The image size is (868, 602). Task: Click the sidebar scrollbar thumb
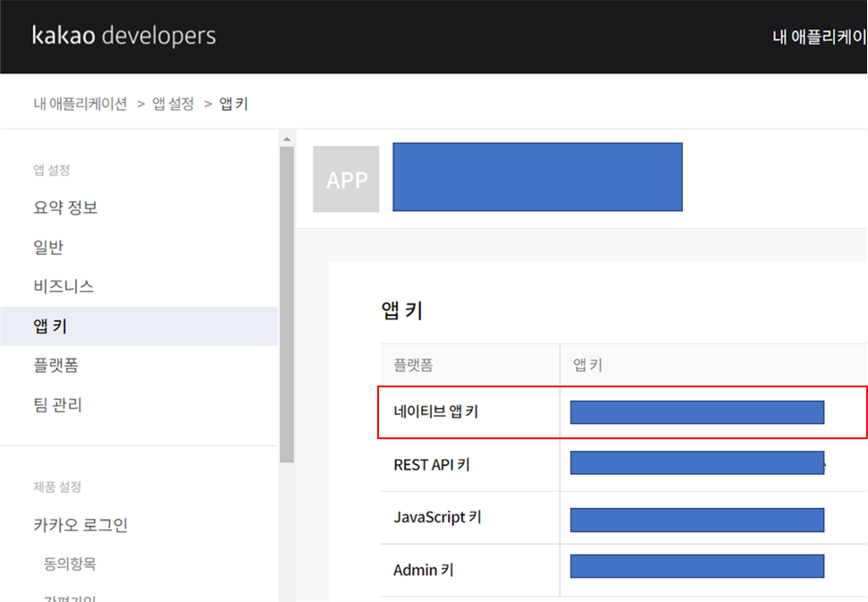click(287, 305)
